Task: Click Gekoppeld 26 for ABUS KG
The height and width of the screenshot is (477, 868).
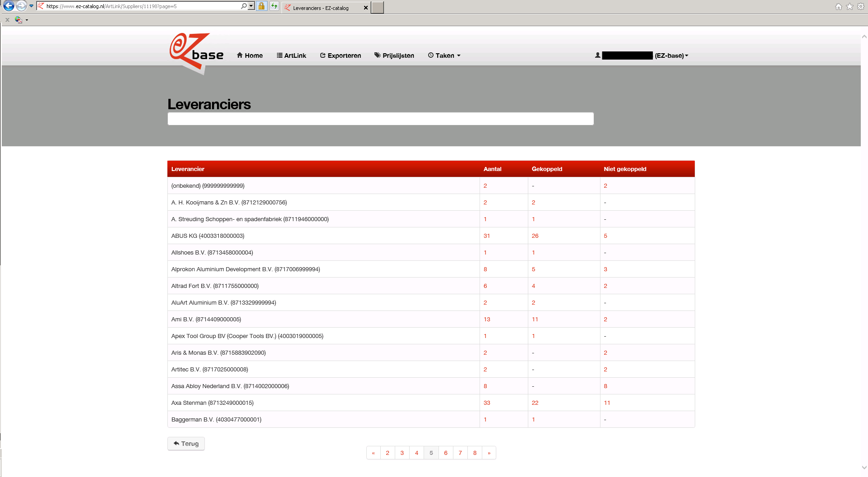Action: click(535, 236)
